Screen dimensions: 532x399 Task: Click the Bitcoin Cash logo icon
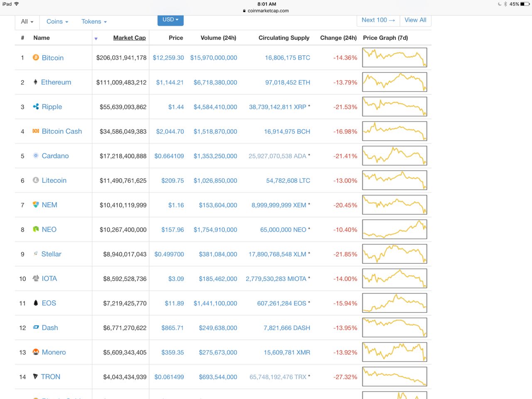click(36, 131)
